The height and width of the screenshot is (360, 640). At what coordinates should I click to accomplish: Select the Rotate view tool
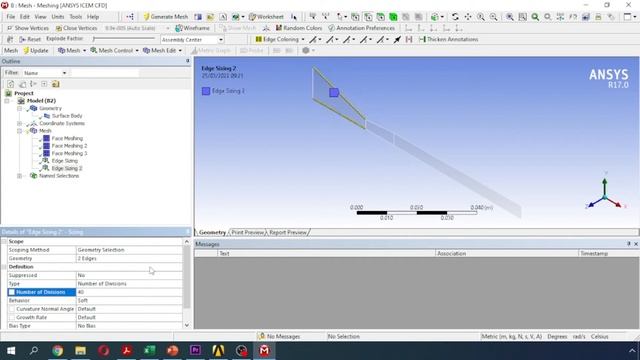coord(455,17)
